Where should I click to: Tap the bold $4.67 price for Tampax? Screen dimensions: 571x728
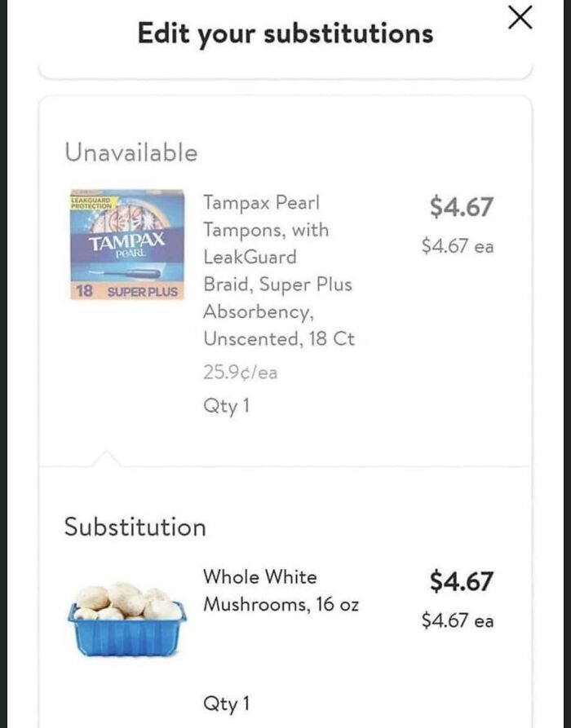[x=461, y=207]
